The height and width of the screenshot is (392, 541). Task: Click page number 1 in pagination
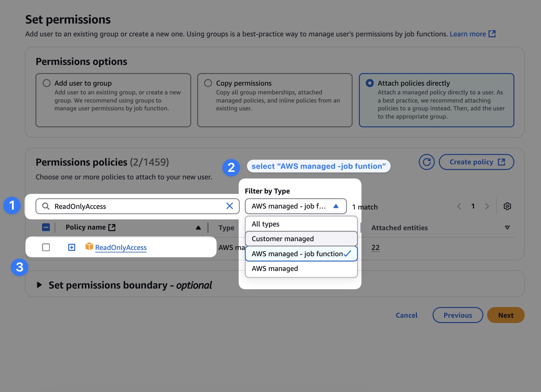tap(473, 206)
